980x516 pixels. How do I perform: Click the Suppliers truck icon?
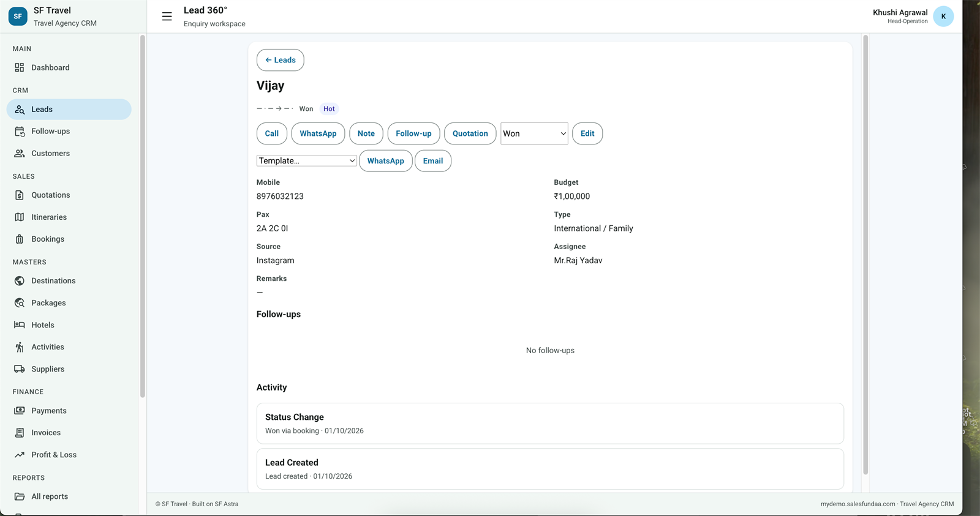(x=20, y=369)
